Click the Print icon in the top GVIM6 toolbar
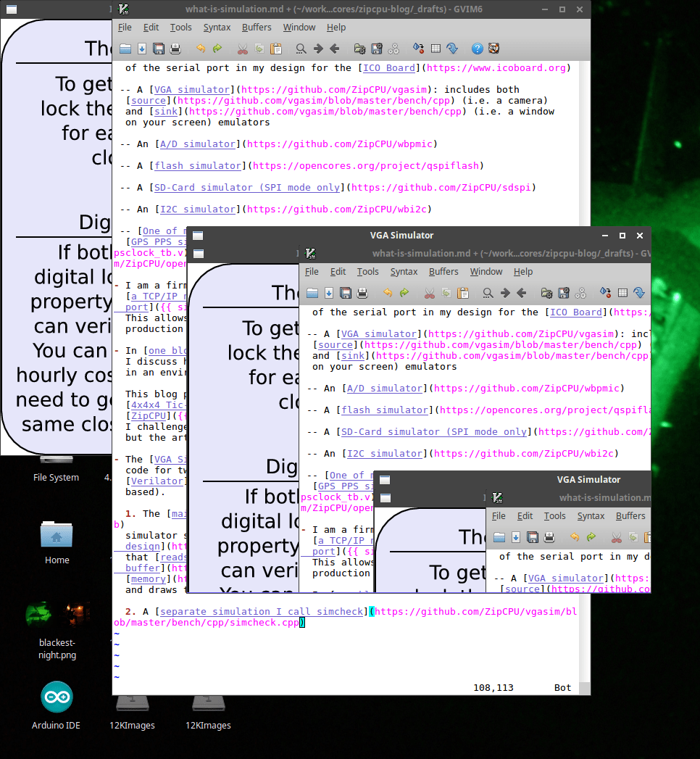This screenshot has height=759, width=700. coord(175,49)
